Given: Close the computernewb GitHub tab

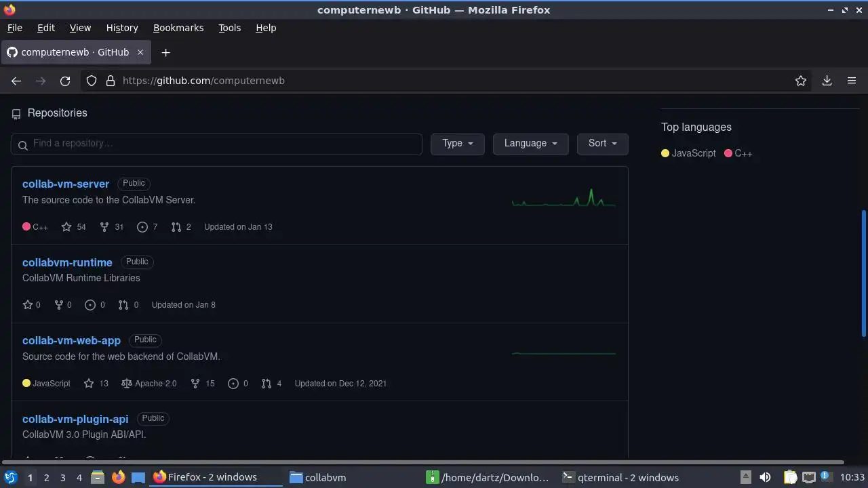Looking at the screenshot, I should click(x=140, y=52).
